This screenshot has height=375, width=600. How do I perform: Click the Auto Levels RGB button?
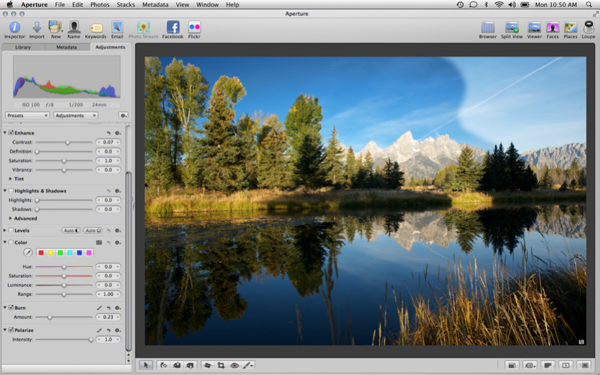[x=93, y=230]
